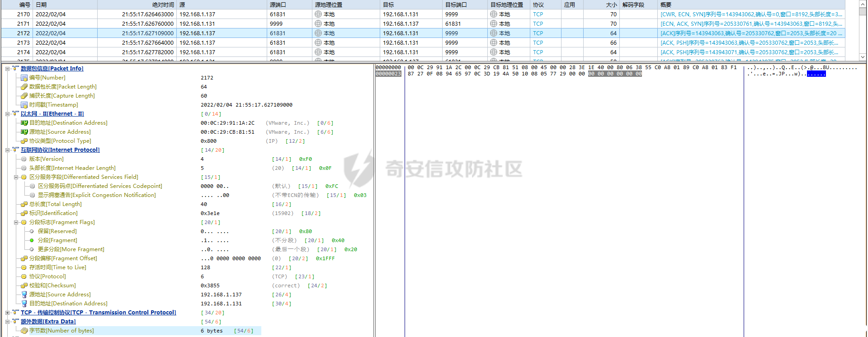Click the 以太网 - II[Ethernet - II] link
The image size is (868, 337).
[x=52, y=114]
